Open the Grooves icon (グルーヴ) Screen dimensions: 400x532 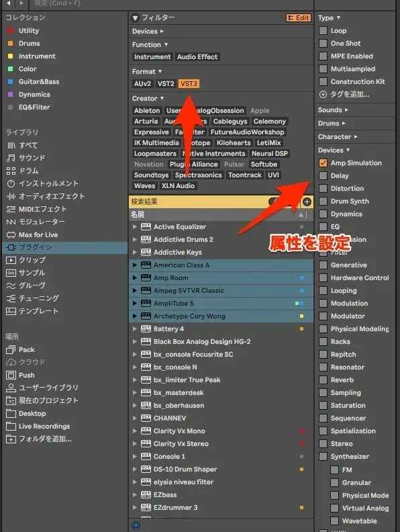[x=11, y=285]
